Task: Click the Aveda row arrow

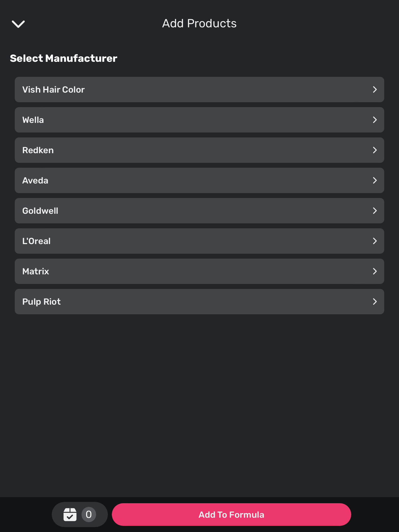Action: tap(375, 181)
